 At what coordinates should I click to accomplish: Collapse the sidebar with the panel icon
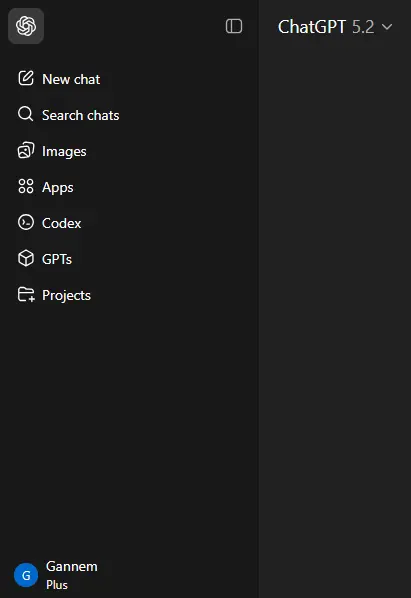(x=234, y=26)
